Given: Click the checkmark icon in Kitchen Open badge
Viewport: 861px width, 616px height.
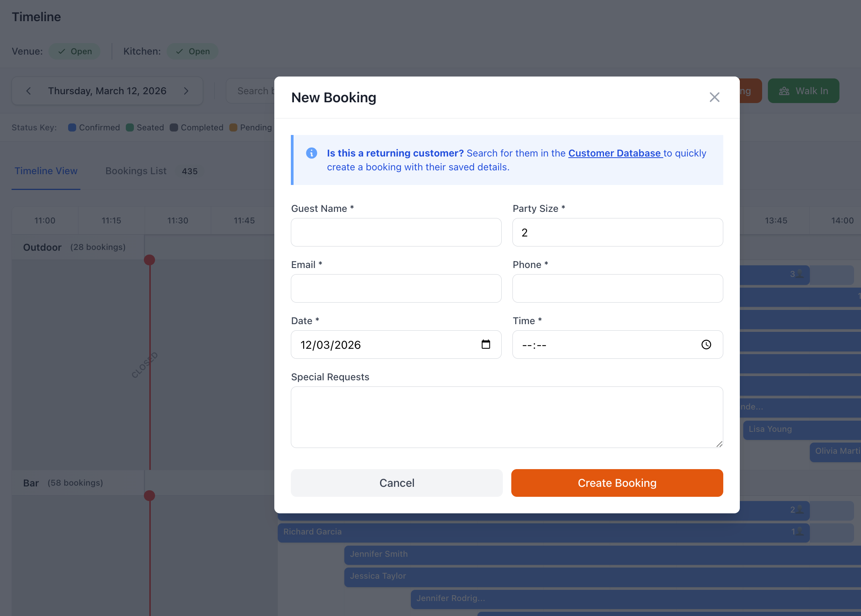Looking at the screenshot, I should coord(179,51).
